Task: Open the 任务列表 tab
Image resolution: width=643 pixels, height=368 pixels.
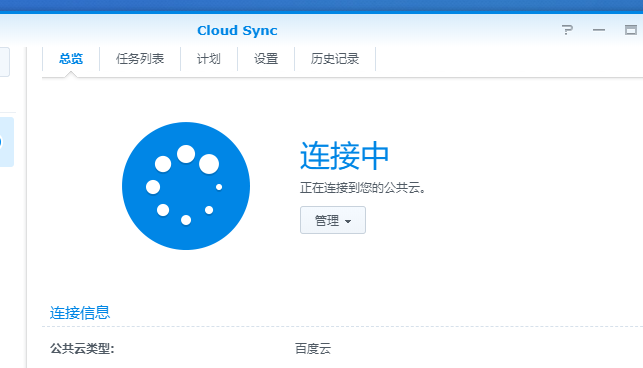Action: coord(140,59)
